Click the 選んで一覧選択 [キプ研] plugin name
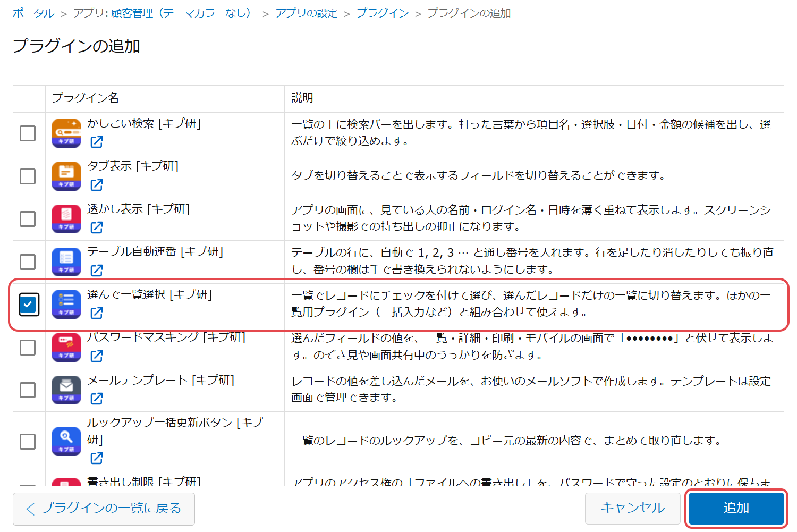The width and height of the screenshot is (797, 532). click(150, 294)
